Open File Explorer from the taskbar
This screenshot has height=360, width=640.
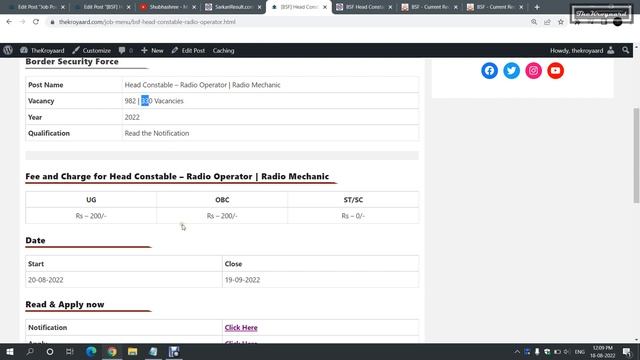click(x=133, y=351)
